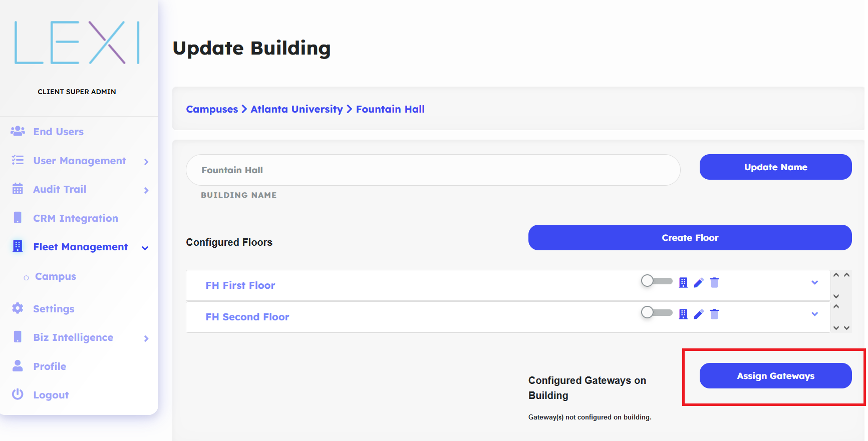Click the Settings gear icon in sidebar
The width and height of the screenshot is (868, 441).
18,308
